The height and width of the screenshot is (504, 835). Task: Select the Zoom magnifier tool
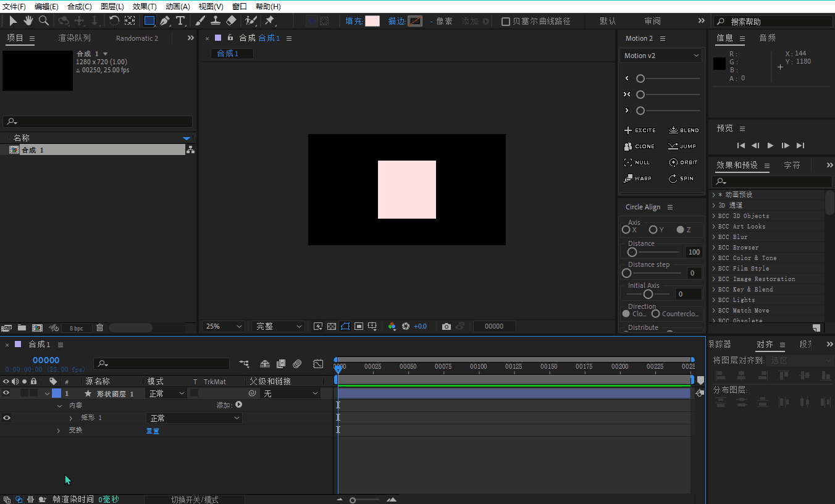44,20
